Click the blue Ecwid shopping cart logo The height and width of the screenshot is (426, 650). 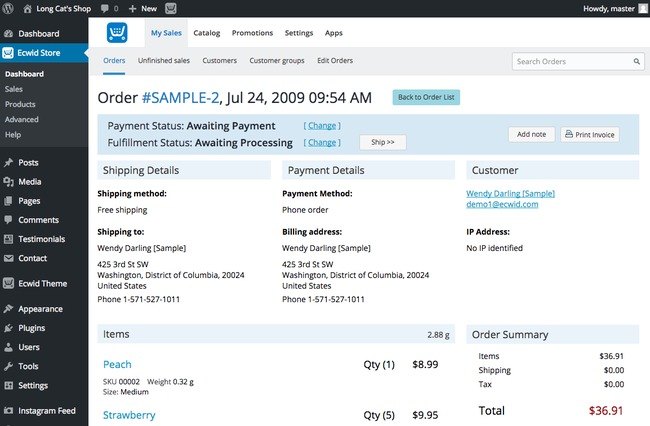click(117, 33)
